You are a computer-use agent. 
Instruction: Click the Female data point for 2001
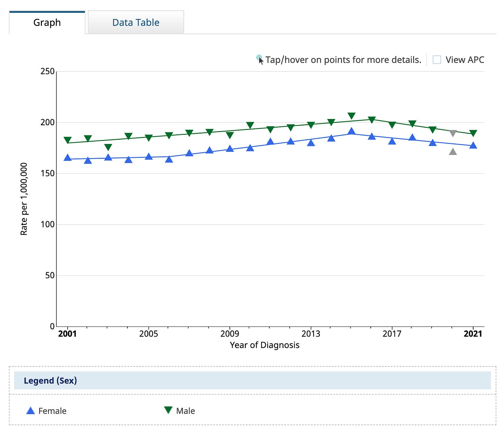click(x=67, y=158)
